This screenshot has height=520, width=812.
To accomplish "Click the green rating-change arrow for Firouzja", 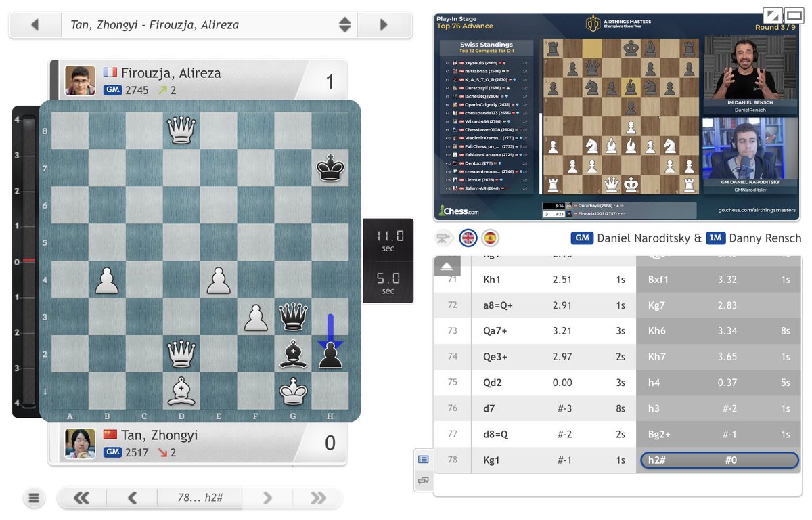I will coord(163,90).
